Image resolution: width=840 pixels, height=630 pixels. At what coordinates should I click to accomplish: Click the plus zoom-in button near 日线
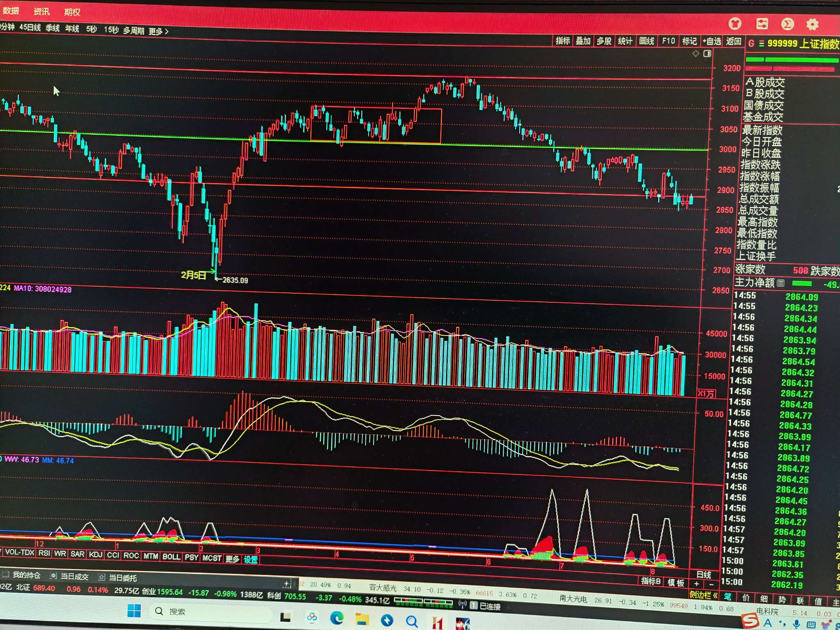coord(696,584)
